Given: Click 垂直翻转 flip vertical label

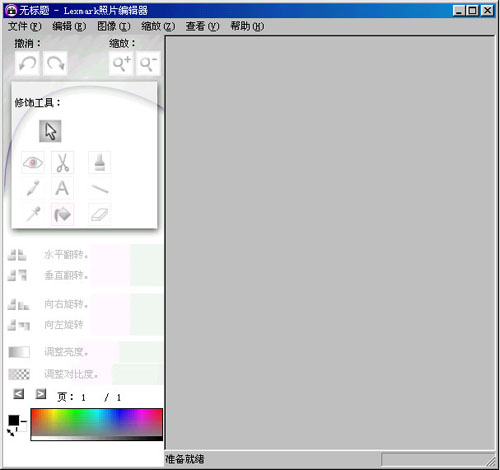Looking at the screenshot, I should 66,275.
